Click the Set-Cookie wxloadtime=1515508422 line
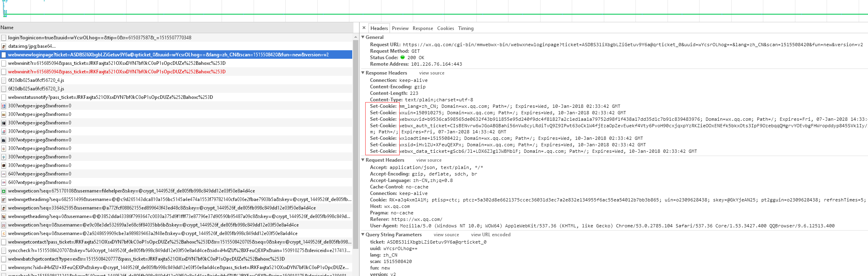Screen dimensions: 868x276 [x=506, y=138]
